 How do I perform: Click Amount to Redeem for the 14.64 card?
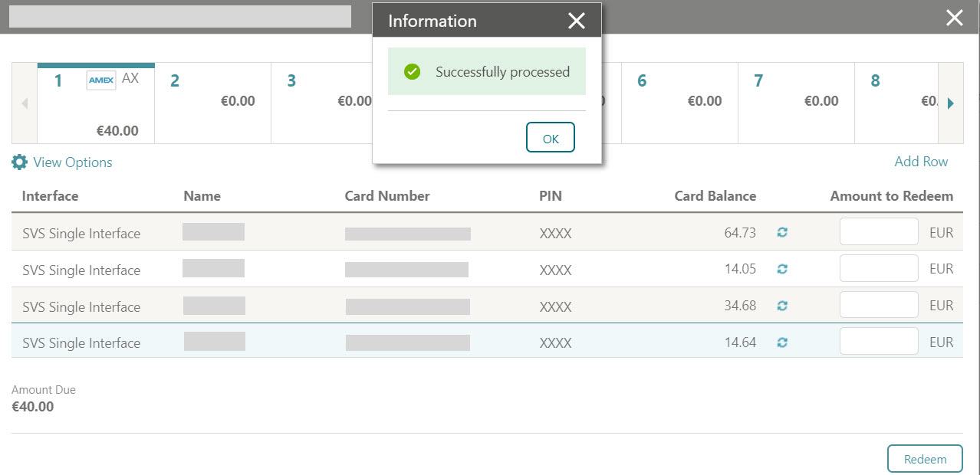coord(879,342)
